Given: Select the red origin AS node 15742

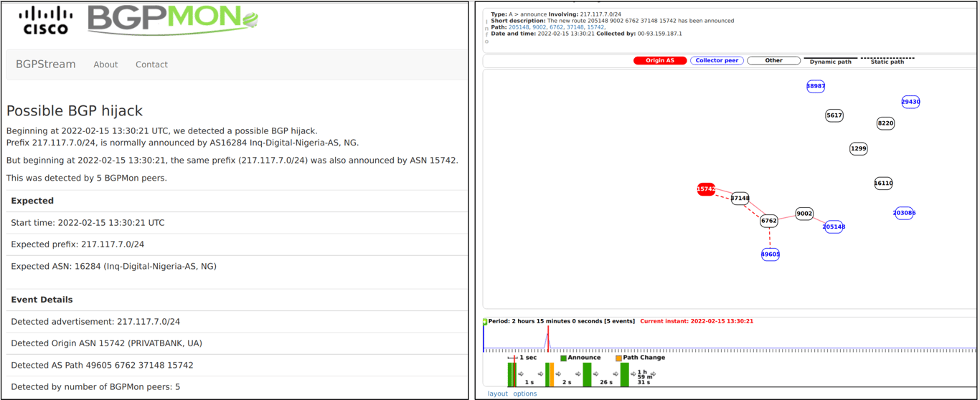Looking at the screenshot, I should [x=706, y=189].
